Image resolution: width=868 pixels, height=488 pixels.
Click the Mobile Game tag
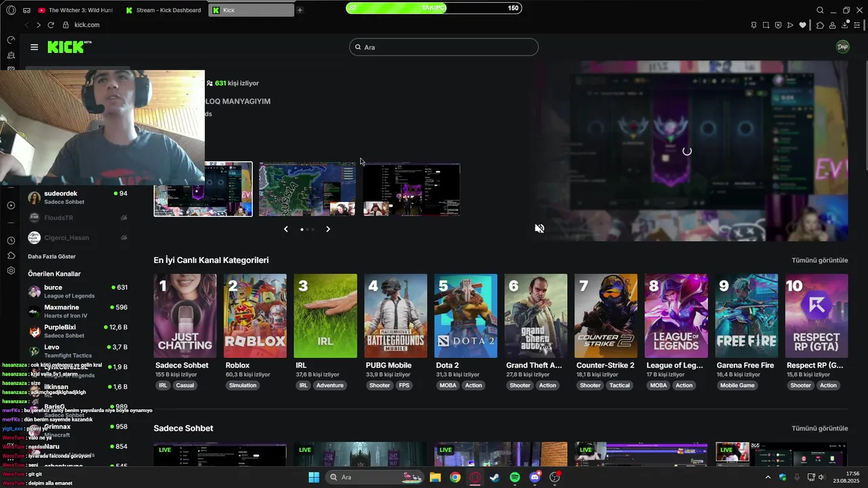(x=737, y=386)
